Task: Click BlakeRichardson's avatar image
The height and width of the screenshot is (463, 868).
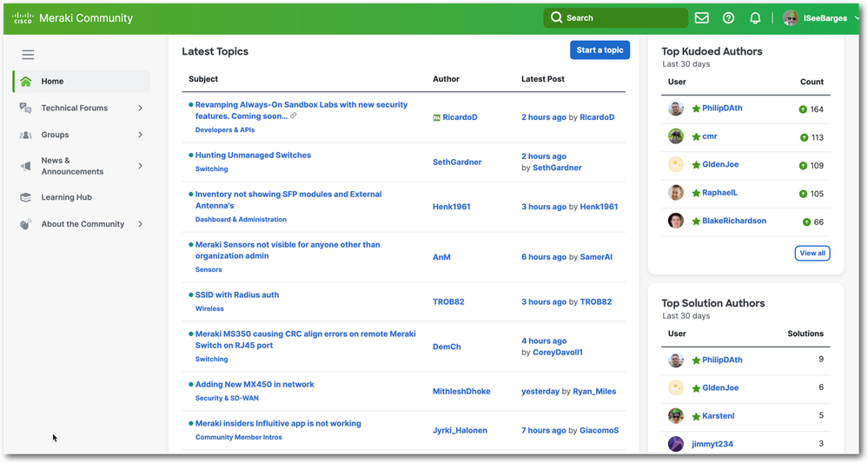Action: [x=675, y=221]
